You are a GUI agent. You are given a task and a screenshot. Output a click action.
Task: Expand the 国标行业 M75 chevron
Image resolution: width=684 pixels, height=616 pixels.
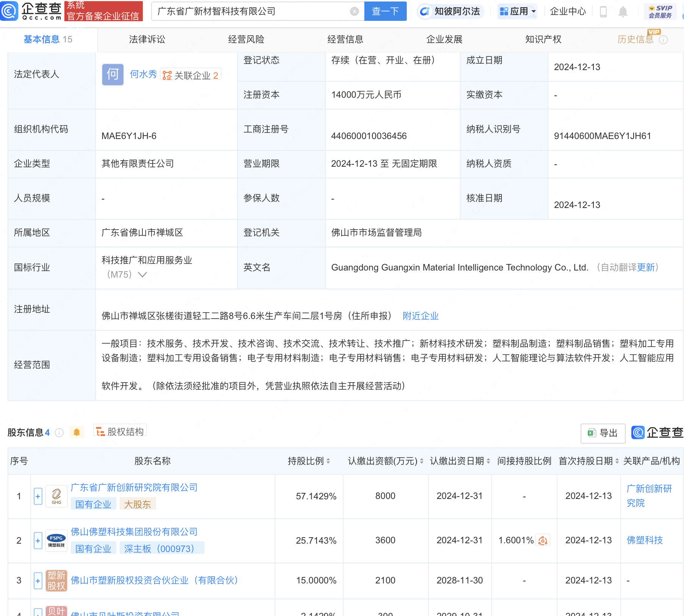point(142,275)
